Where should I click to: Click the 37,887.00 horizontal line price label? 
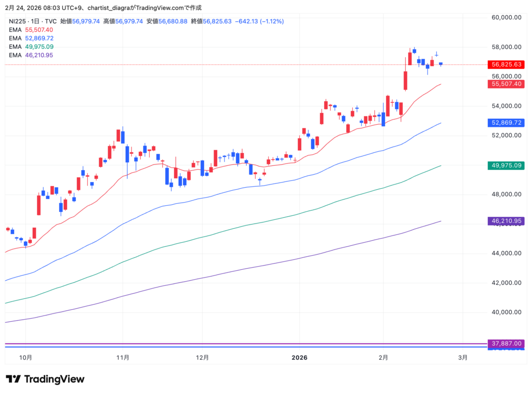506,344
